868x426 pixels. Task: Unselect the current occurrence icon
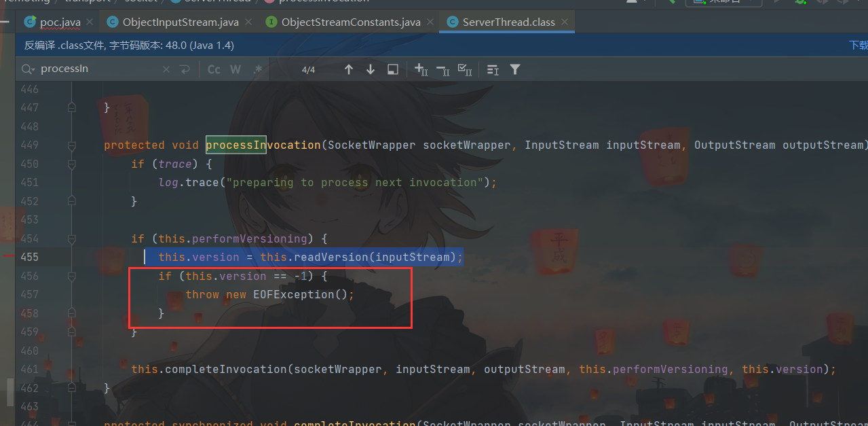pyautogui.click(x=442, y=69)
